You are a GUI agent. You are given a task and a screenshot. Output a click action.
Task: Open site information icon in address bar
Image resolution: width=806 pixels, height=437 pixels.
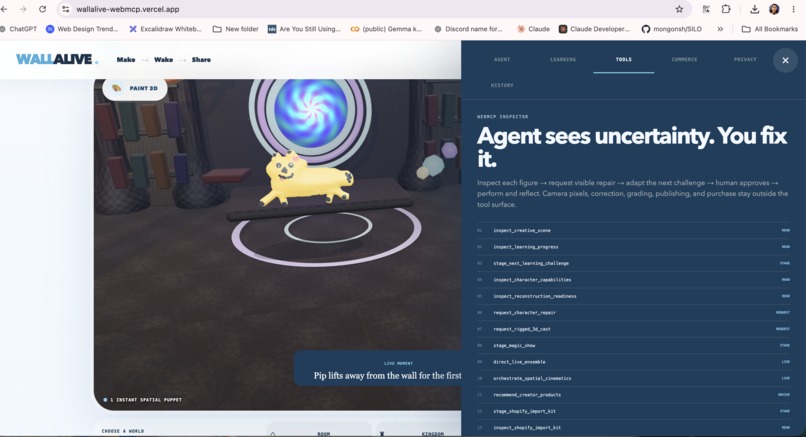(65, 9)
